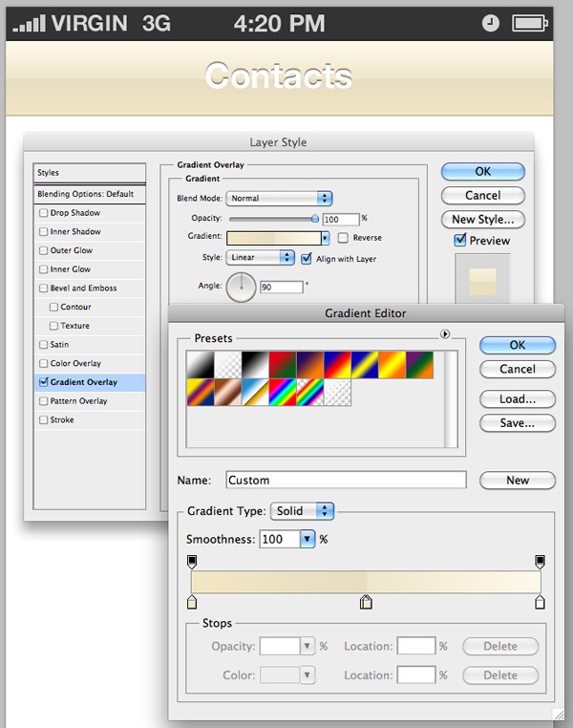Pick the transparent rainbow gradient preset
Image resolution: width=573 pixels, height=728 pixels.
coord(310,393)
